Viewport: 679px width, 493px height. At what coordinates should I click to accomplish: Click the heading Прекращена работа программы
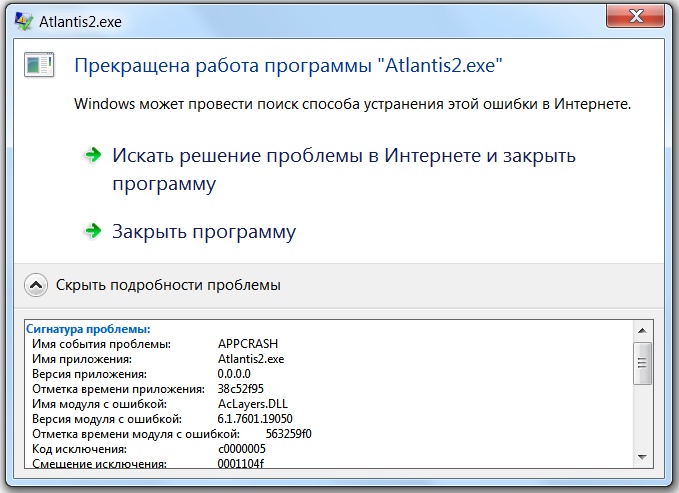tap(288, 66)
